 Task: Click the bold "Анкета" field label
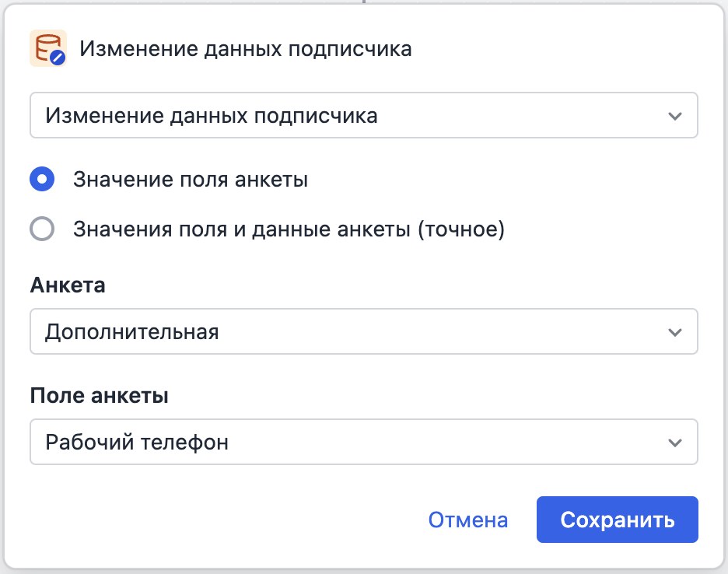pyautogui.click(x=68, y=285)
